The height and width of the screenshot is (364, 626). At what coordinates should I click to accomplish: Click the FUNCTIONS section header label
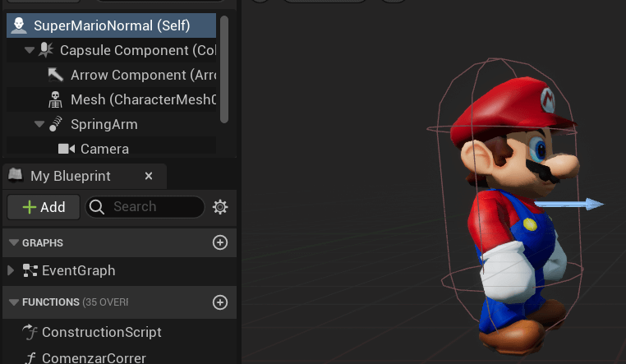click(51, 302)
